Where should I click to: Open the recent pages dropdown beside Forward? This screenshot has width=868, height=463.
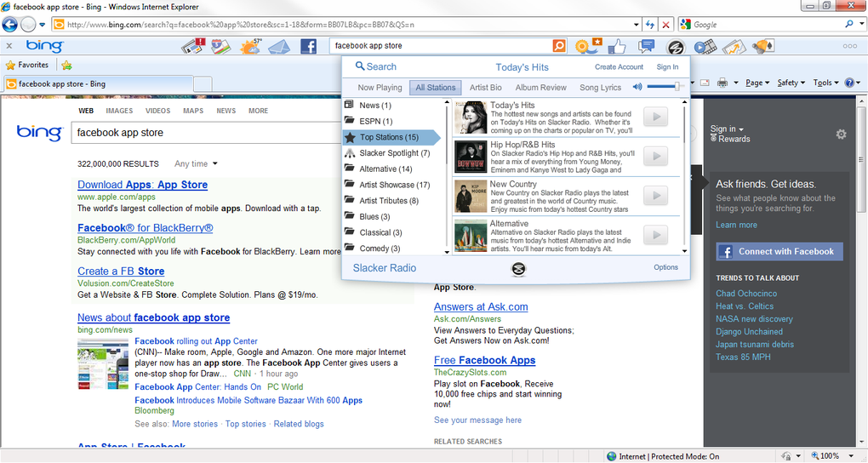[42, 25]
